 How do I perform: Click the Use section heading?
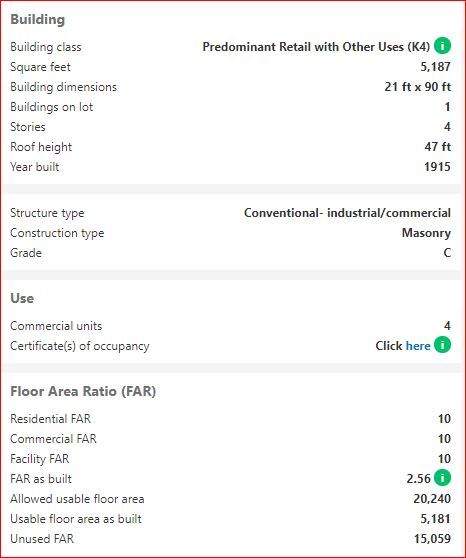[22, 298]
